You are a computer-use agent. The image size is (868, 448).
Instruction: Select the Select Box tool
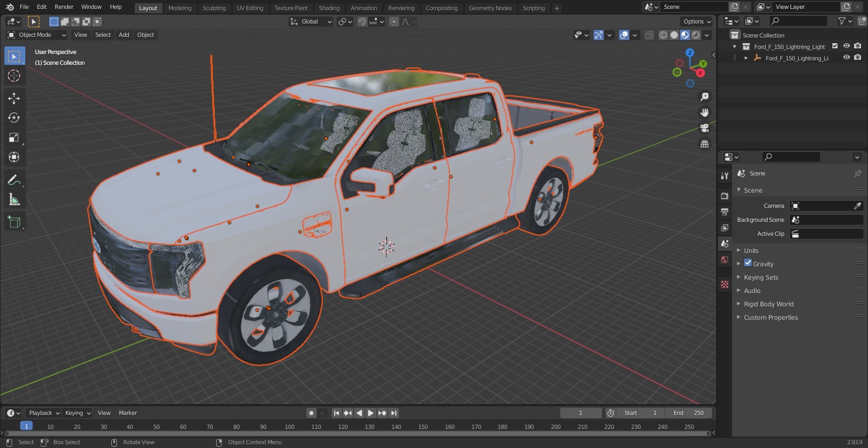pyautogui.click(x=14, y=56)
